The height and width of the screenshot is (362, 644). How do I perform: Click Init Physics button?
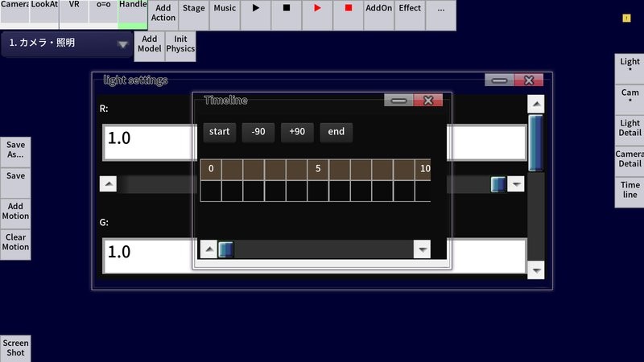click(180, 46)
